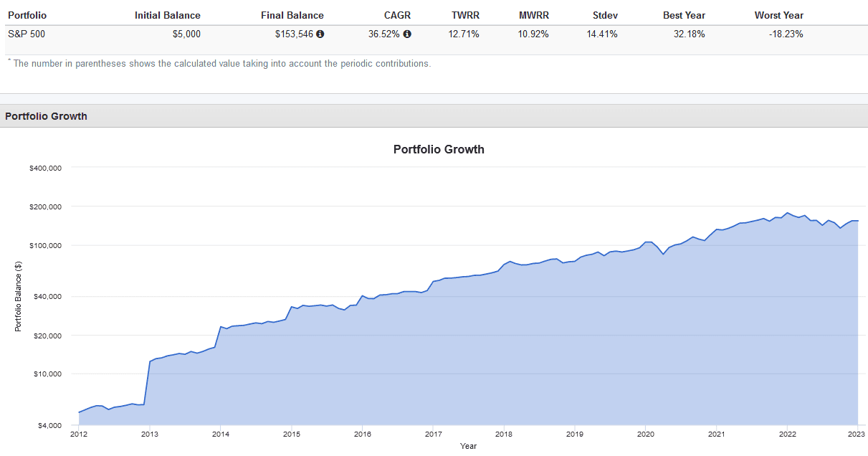Click the $100,000 label on the balance axis
This screenshot has width=868, height=456.
tap(44, 245)
